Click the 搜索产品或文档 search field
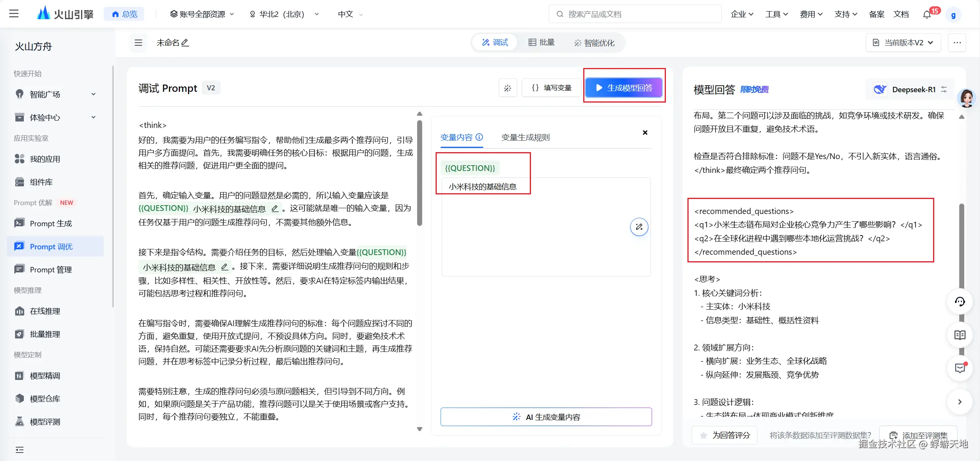This screenshot has height=461, width=980. 634,14
